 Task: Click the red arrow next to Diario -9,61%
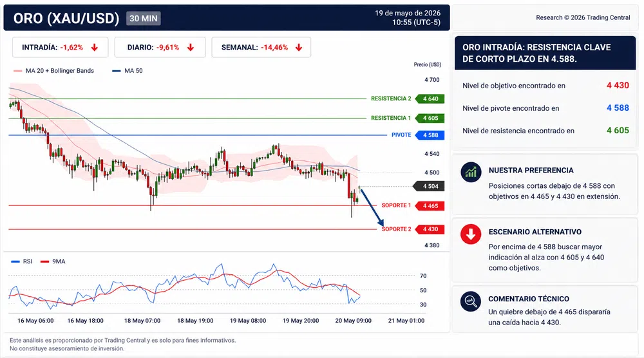pos(191,48)
